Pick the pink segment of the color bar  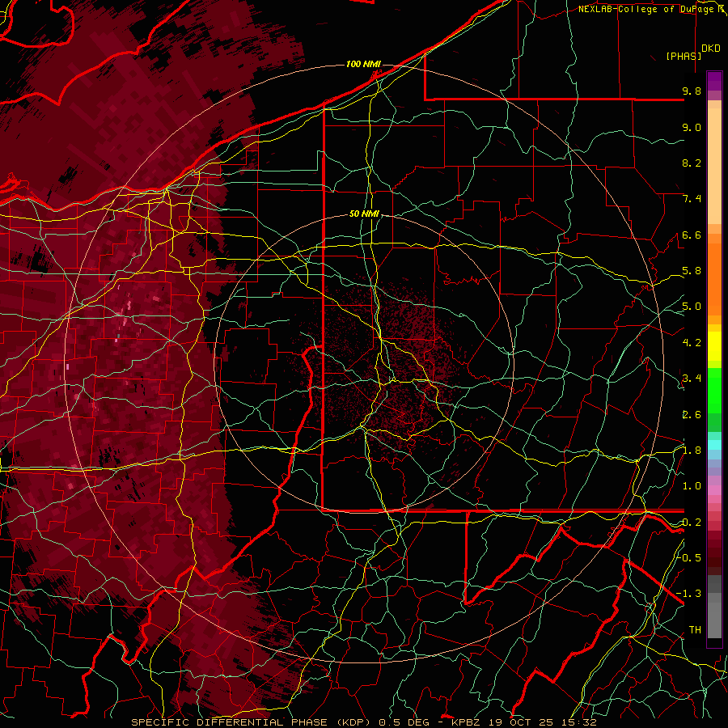coord(714,490)
